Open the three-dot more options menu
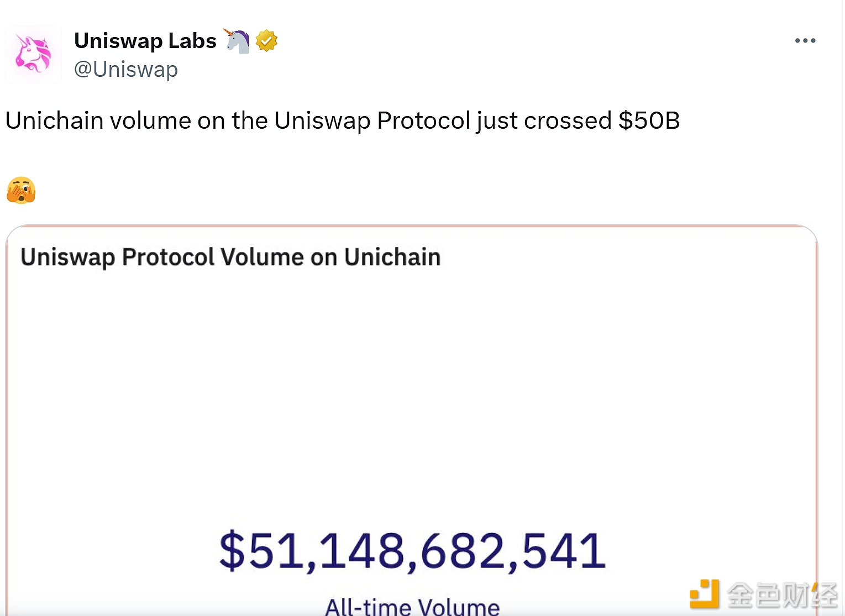845x616 pixels. 805,40
